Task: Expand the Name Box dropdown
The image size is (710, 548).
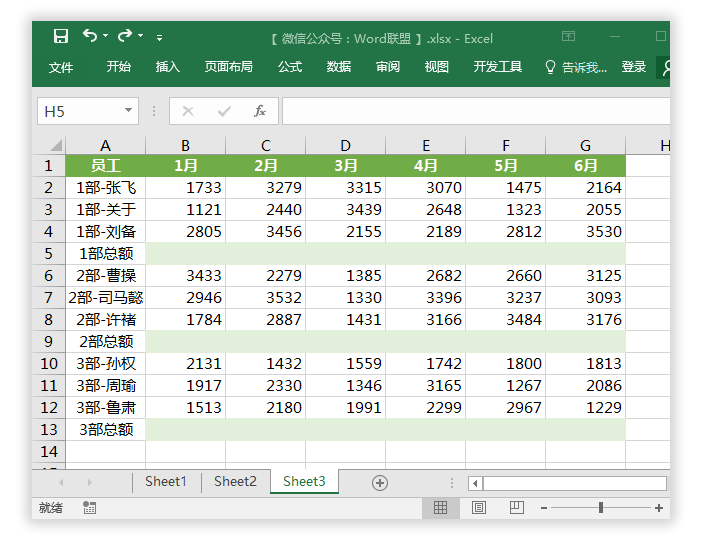Action: tap(129, 111)
